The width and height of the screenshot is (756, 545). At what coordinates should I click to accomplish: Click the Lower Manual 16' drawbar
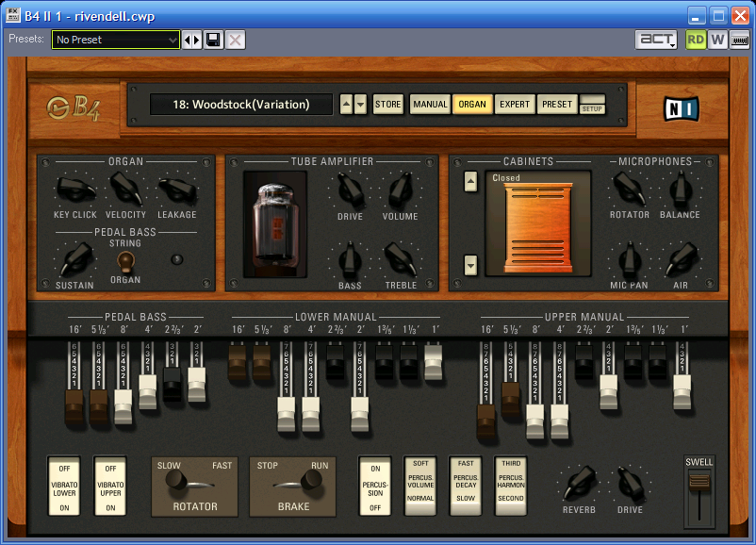(x=238, y=362)
